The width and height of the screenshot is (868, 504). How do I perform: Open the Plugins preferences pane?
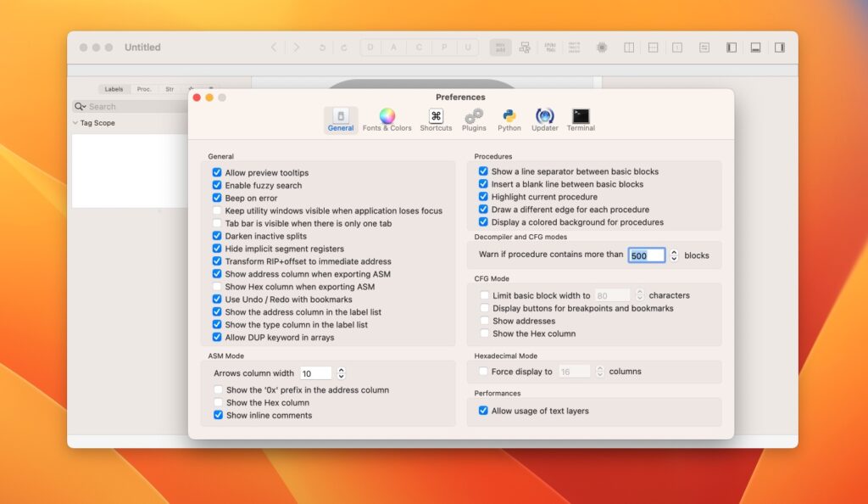click(x=474, y=119)
